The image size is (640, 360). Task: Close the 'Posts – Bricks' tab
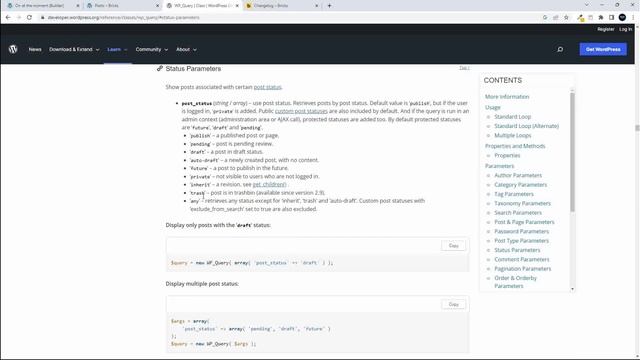tap(158, 6)
